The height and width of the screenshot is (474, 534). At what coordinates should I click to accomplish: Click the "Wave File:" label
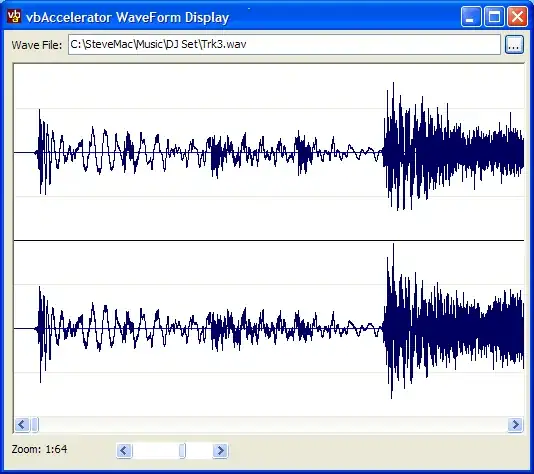37,45
